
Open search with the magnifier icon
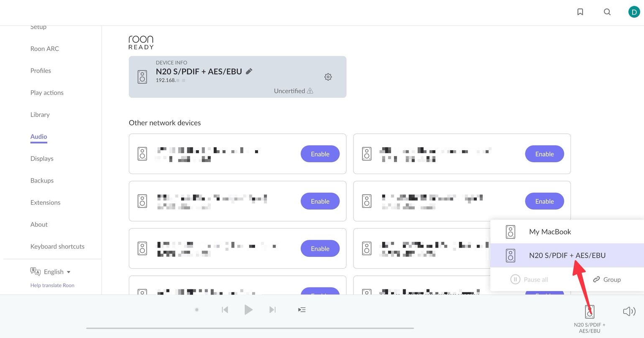click(x=607, y=12)
